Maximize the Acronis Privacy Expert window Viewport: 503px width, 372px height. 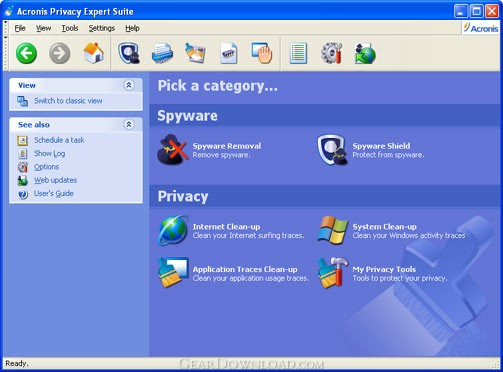click(x=477, y=11)
